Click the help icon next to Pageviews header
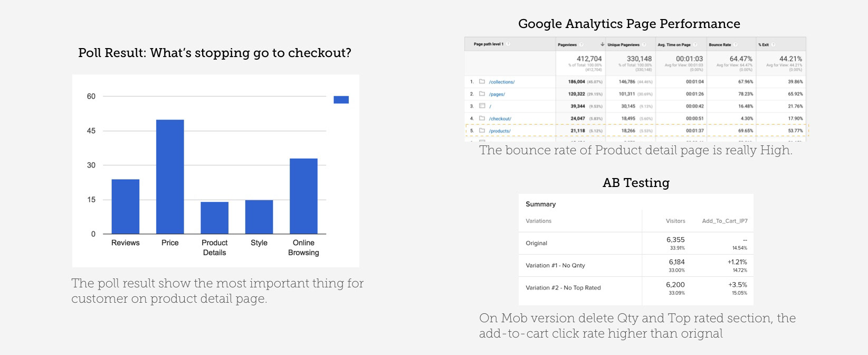The image size is (868, 355). (x=581, y=44)
